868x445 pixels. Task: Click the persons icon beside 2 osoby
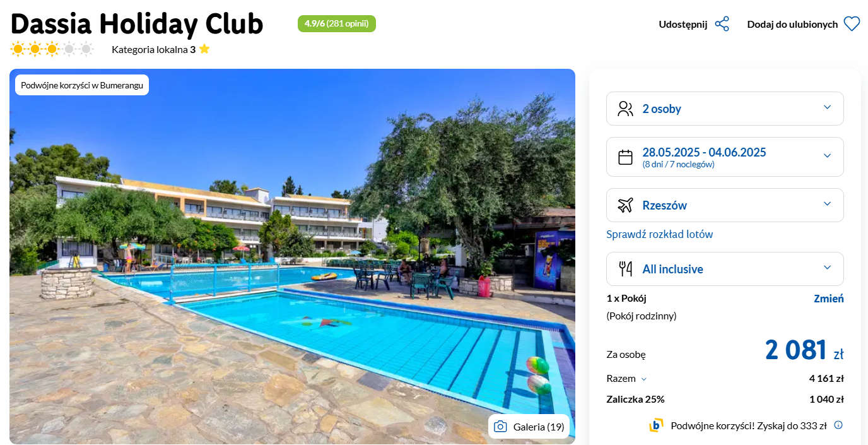pyautogui.click(x=625, y=109)
